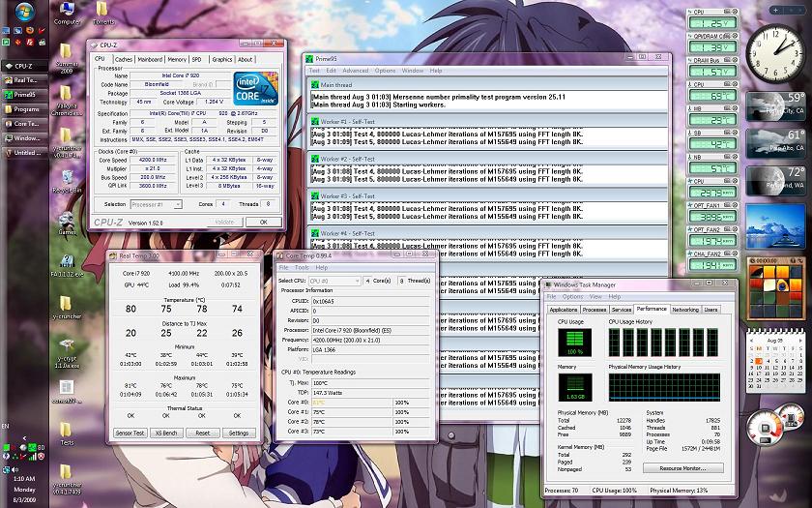Click OK button in CPU-Z
Screen dimensions: 812x508
click(264, 222)
